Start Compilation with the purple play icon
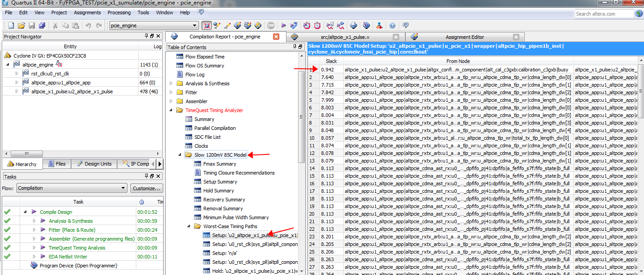Image resolution: width=644 pixels, height=275 pixels. (283, 25)
